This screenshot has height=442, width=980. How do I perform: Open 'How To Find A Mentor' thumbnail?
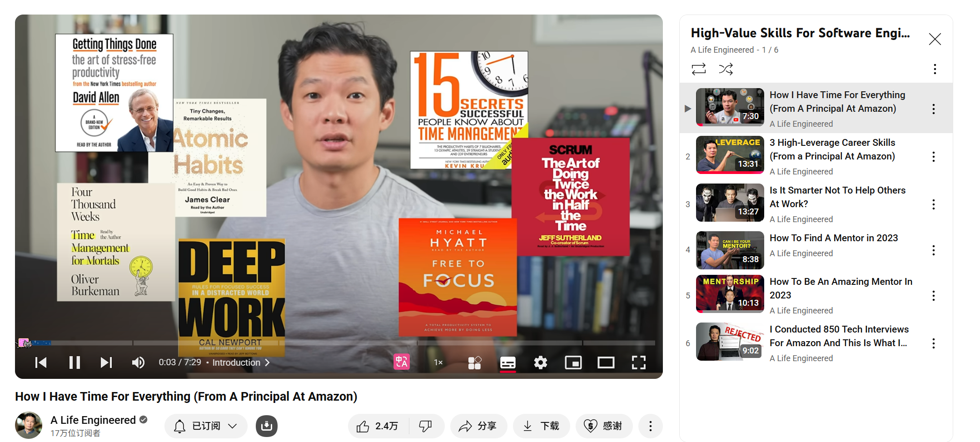(x=730, y=250)
